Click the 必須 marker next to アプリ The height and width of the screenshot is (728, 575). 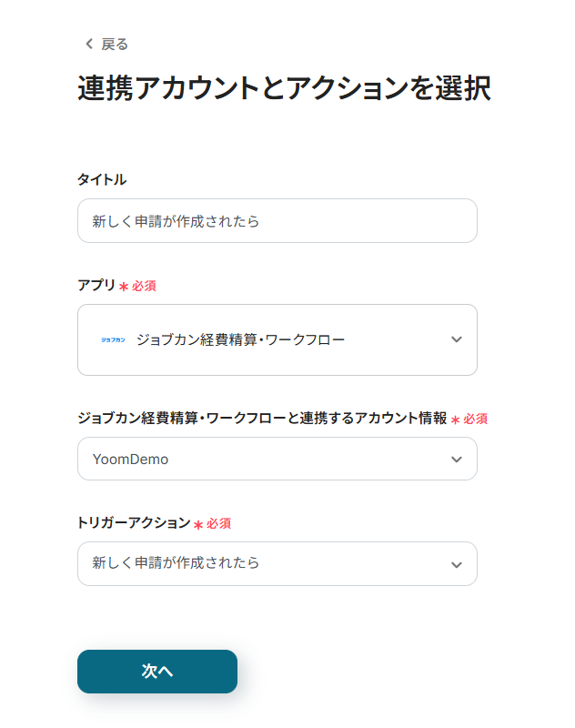(144, 286)
